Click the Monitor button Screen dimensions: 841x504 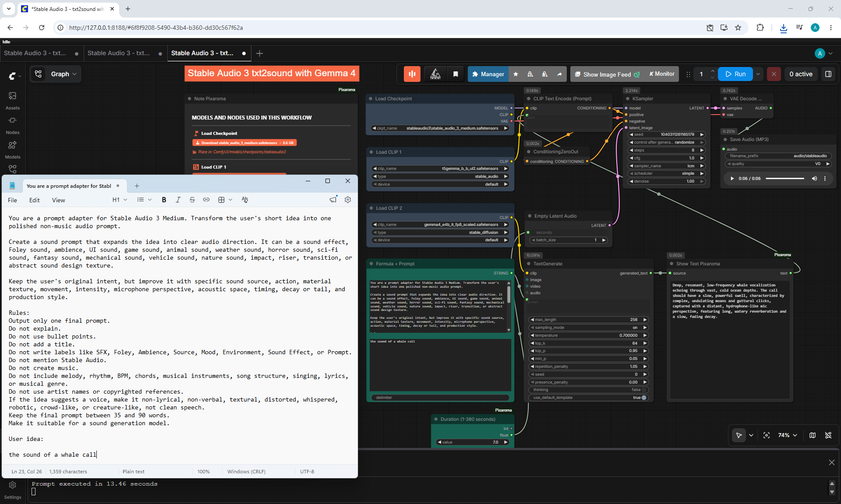coord(661,74)
